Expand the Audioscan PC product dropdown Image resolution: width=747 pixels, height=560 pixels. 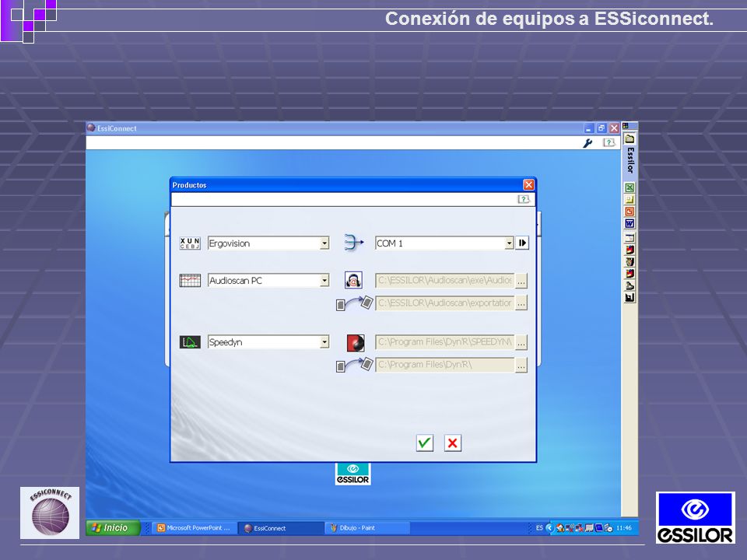pos(324,281)
